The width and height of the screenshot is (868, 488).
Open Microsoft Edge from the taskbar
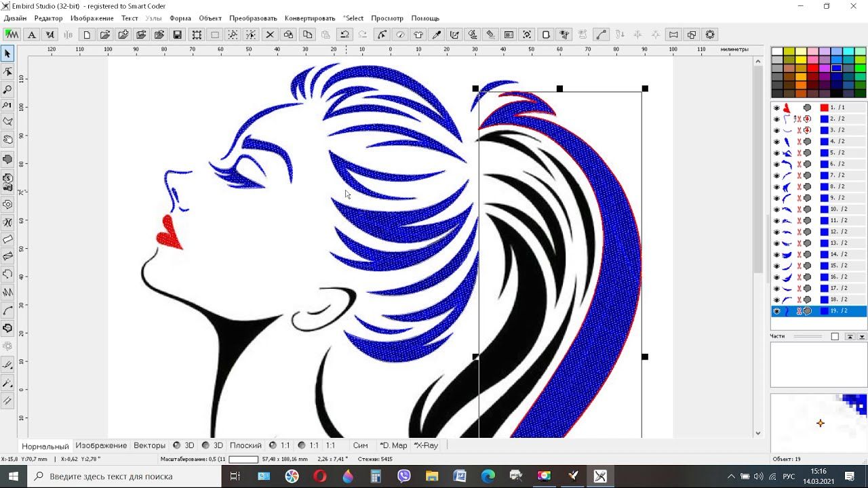488,476
